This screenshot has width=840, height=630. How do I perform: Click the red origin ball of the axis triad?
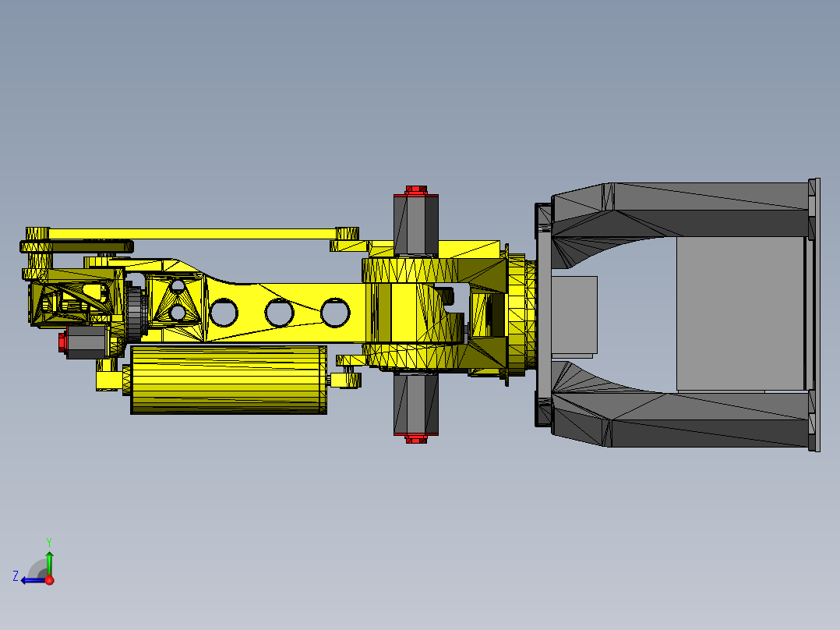(x=49, y=580)
